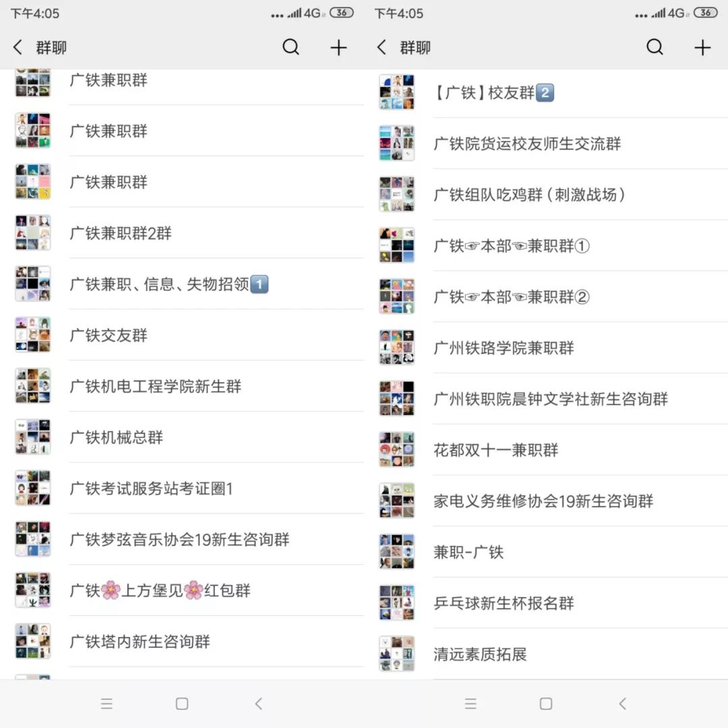This screenshot has width=728, height=728.
Task: Open 广铁兼职群2群 group chat
Action: pos(182,233)
